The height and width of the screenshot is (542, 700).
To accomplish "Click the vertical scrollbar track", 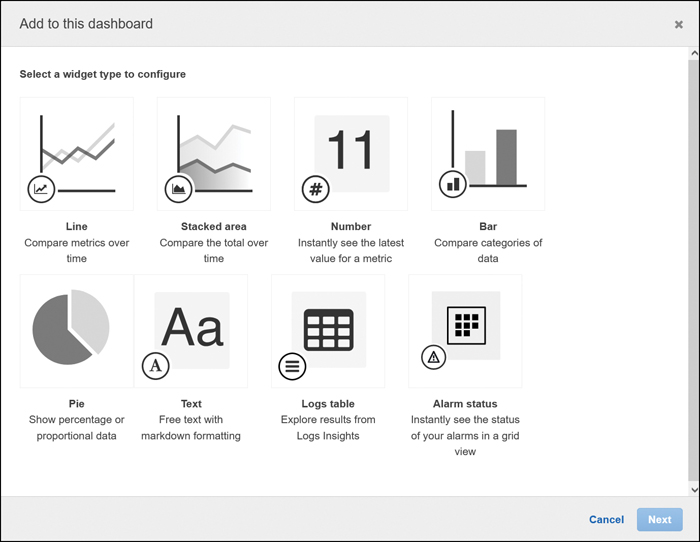I will pyautogui.click(x=694, y=271).
